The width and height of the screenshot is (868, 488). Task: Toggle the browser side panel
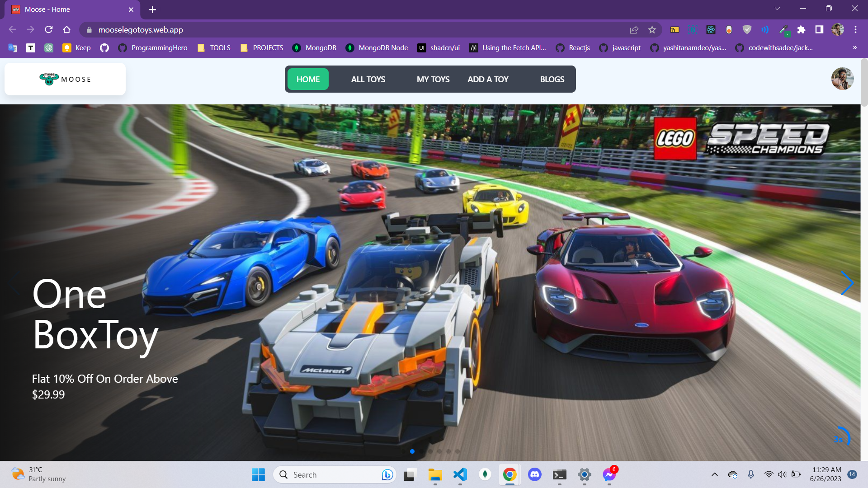[x=819, y=29]
